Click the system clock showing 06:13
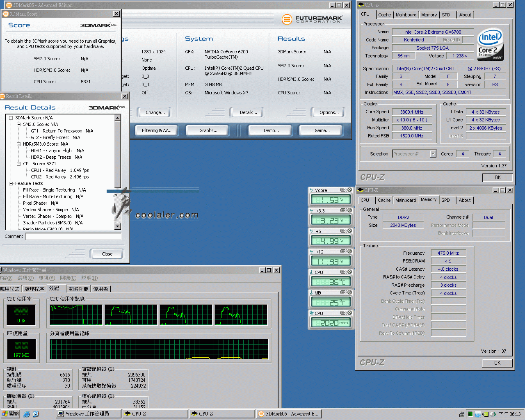Image resolution: width=525 pixels, height=420 pixels. [x=509, y=414]
